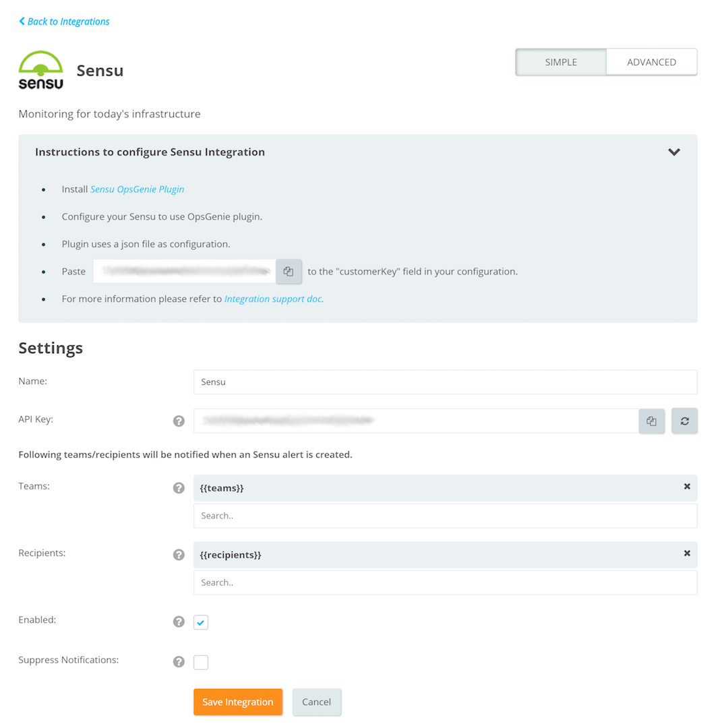Image resolution: width=722 pixels, height=728 pixels.
Task: Uncheck the Enabled checkbox
Action: 201,622
